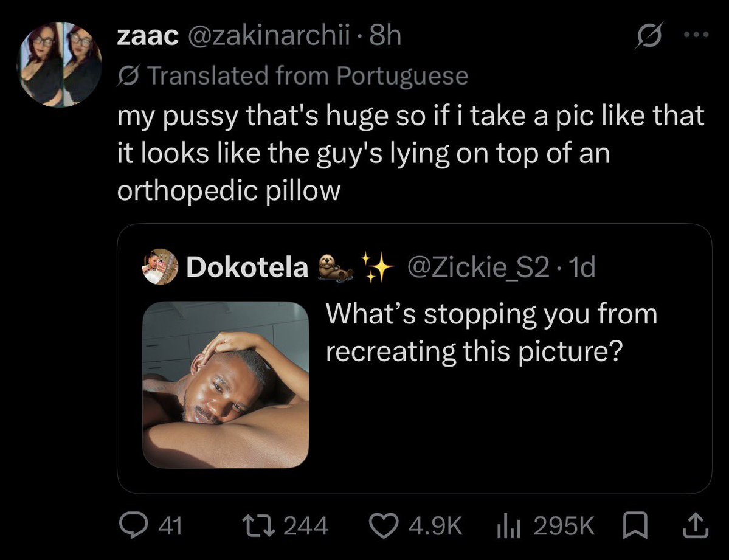Open the @Zickie_S2 handle
The height and width of the screenshot is (560, 729).
[x=479, y=268]
